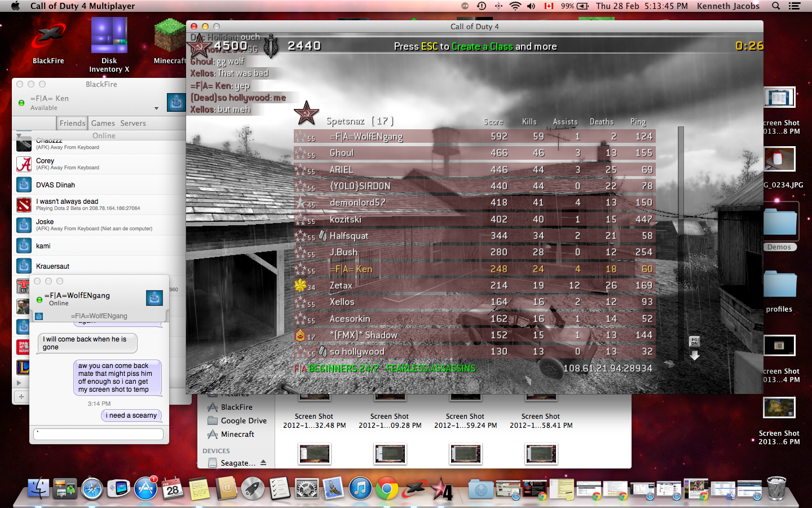Open the Available status dropdown arrow

tap(156, 108)
